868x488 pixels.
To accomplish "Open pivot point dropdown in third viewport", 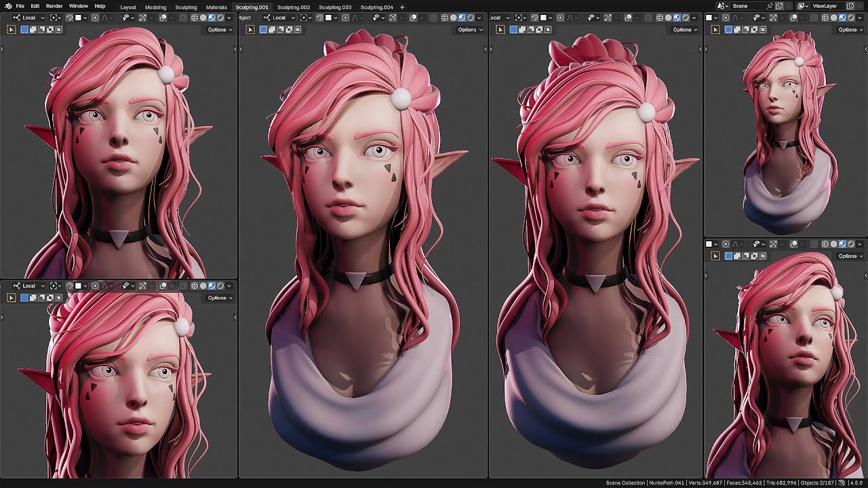I will coord(521,18).
